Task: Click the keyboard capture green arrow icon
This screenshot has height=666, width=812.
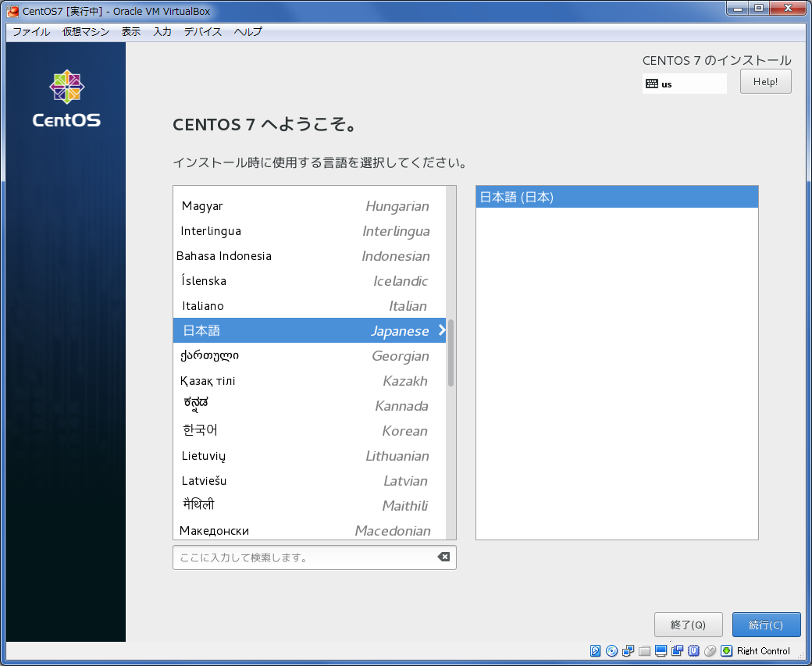Action: [x=726, y=650]
